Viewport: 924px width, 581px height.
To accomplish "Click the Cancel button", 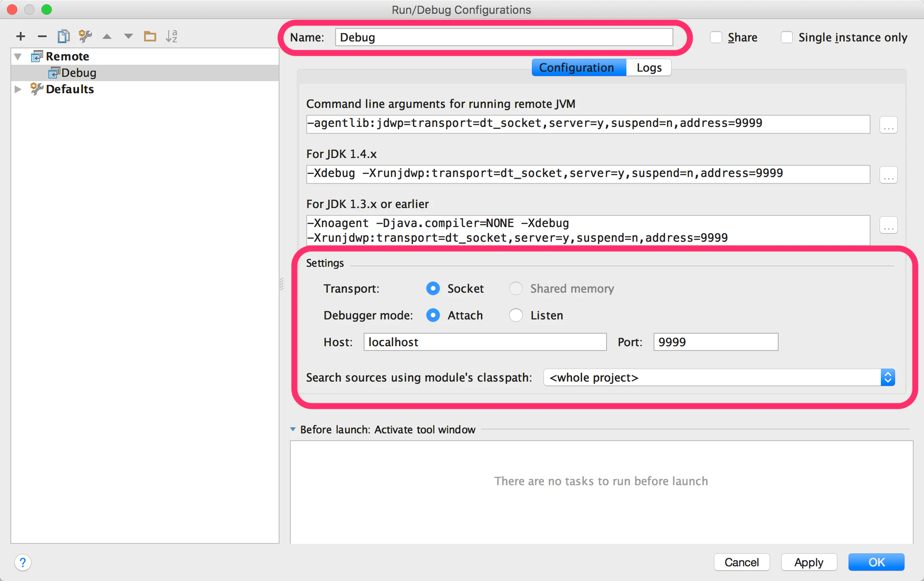I will pos(742,562).
